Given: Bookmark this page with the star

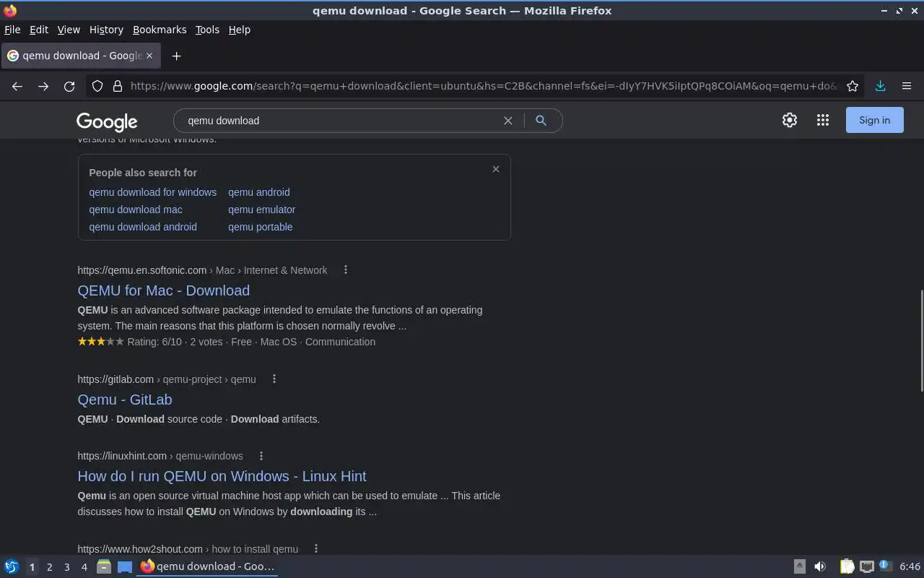Looking at the screenshot, I should coord(853,86).
